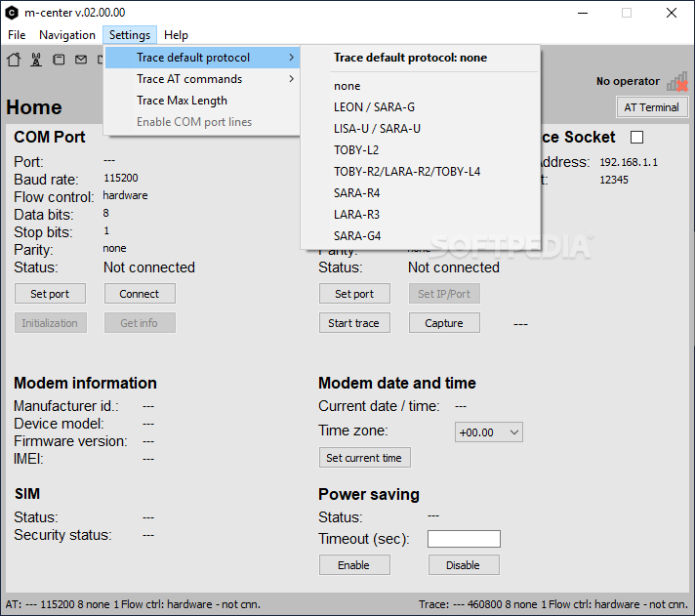The image size is (695, 616).
Task: Open the Home page toolbar icon
Action: [14, 59]
